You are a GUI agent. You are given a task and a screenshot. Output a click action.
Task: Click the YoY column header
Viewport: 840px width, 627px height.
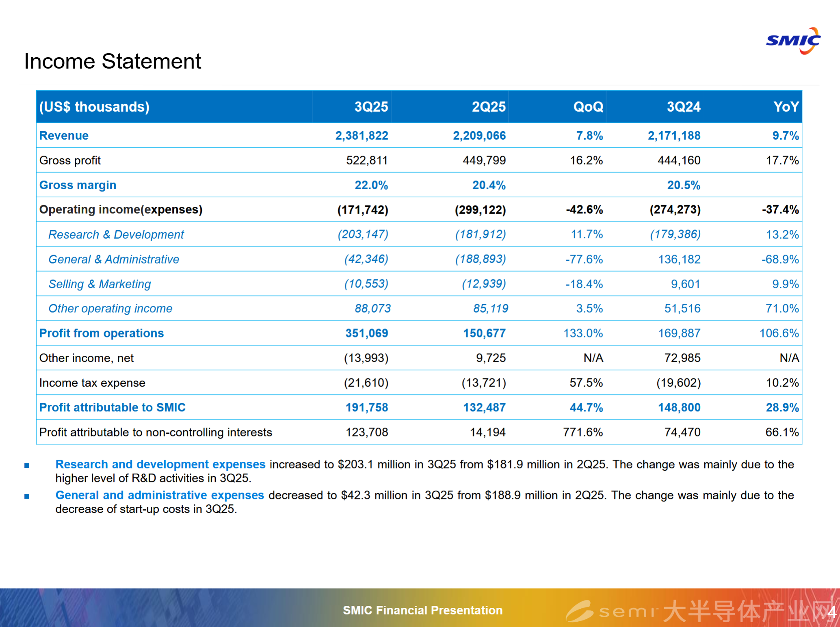point(786,107)
